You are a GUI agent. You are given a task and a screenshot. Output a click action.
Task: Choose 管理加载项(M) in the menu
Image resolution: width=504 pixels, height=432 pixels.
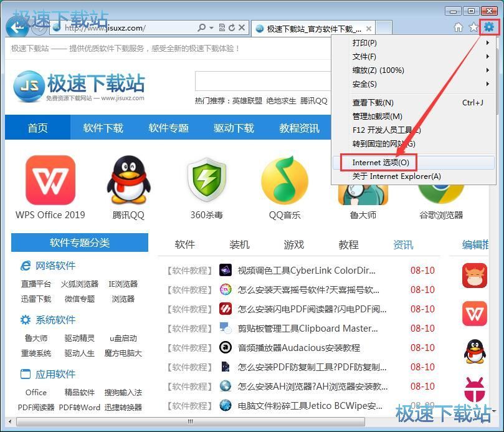coord(414,117)
